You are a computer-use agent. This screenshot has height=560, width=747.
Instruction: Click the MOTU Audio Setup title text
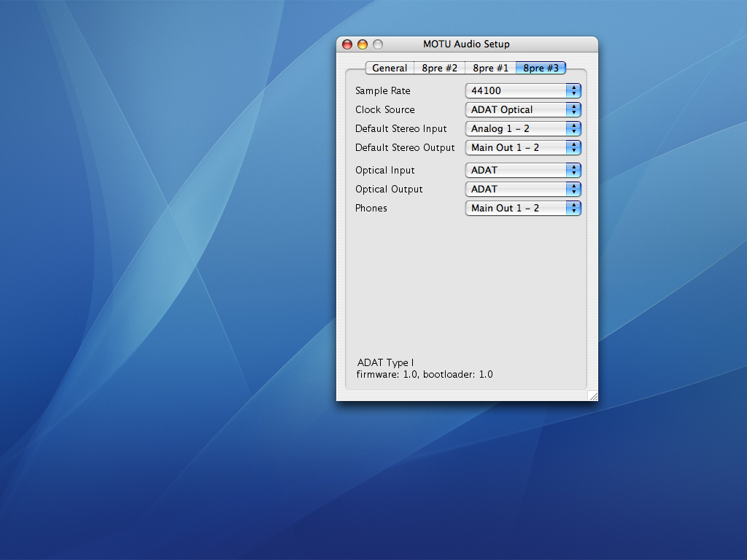click(466, 44)
